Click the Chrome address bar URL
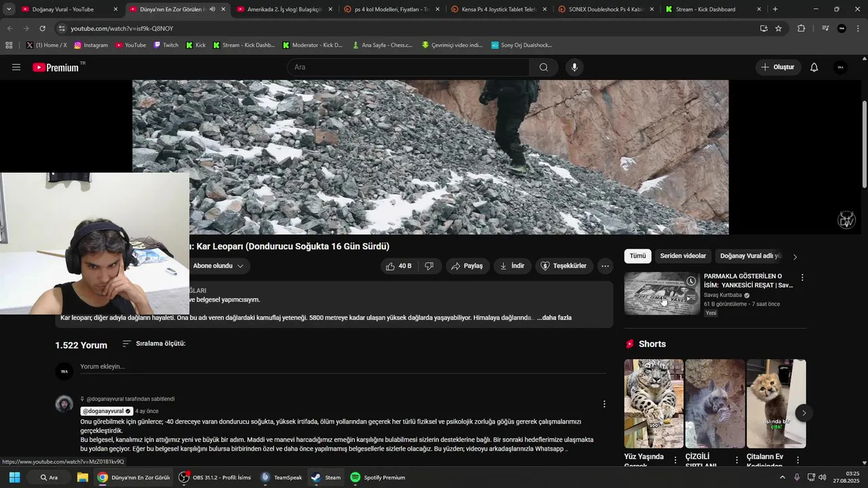 pos(122,28)
